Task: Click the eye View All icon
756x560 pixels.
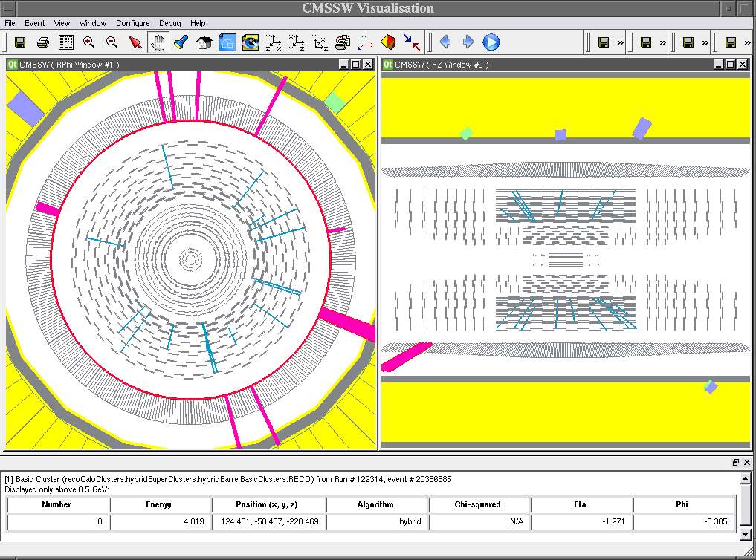Action: [251, 42]
